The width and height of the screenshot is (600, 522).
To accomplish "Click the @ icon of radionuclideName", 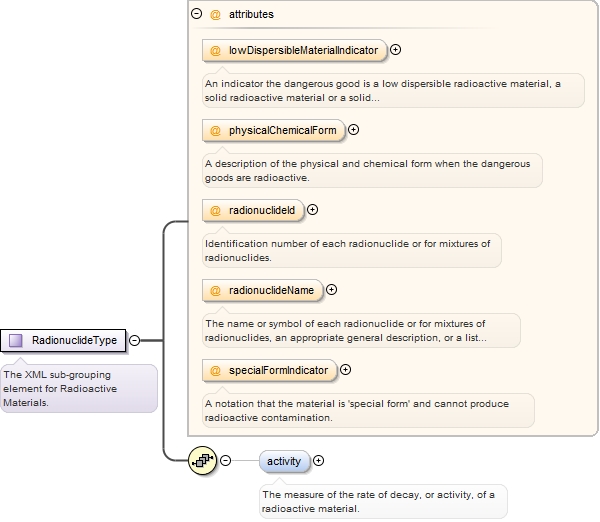I will pyautogui.click(x=215, y=290).
